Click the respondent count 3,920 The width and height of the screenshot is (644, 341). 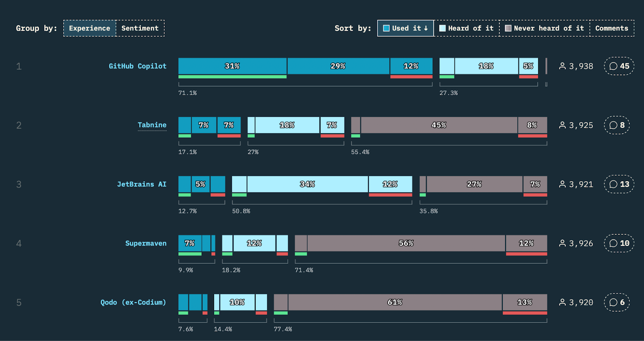coord(581,302)
